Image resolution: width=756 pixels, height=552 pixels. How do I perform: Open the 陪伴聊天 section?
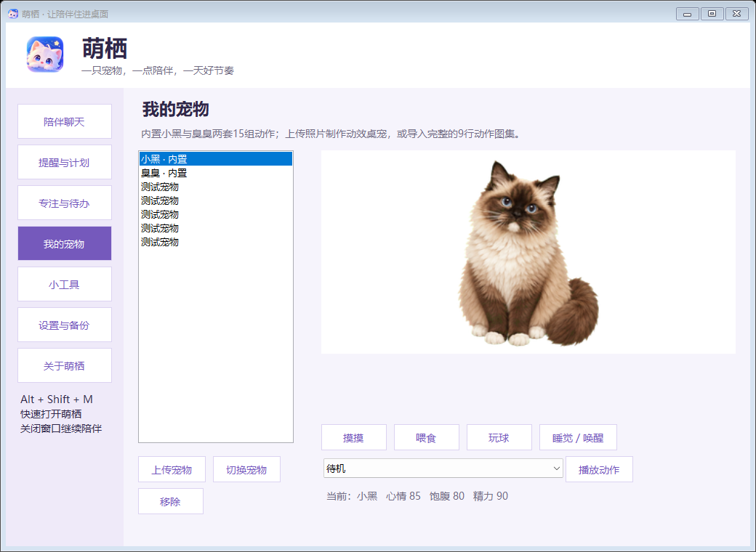[65, 121]
